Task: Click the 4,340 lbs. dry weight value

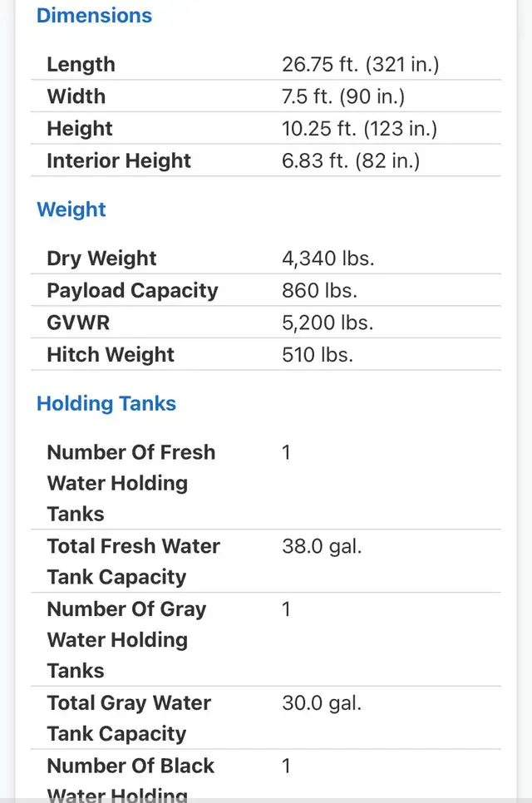Action: pyautogui.click(x=328, y=259)
